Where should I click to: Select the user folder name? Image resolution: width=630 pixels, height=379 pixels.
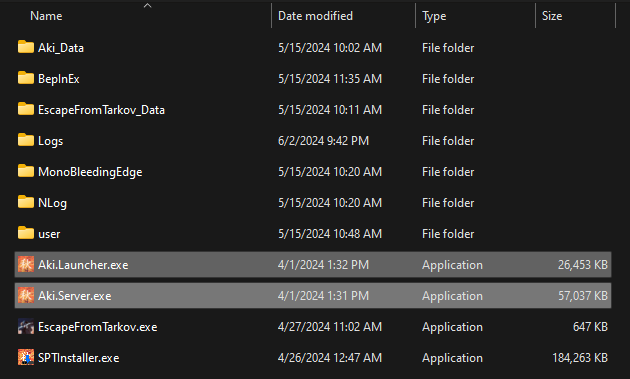point(49,234)
